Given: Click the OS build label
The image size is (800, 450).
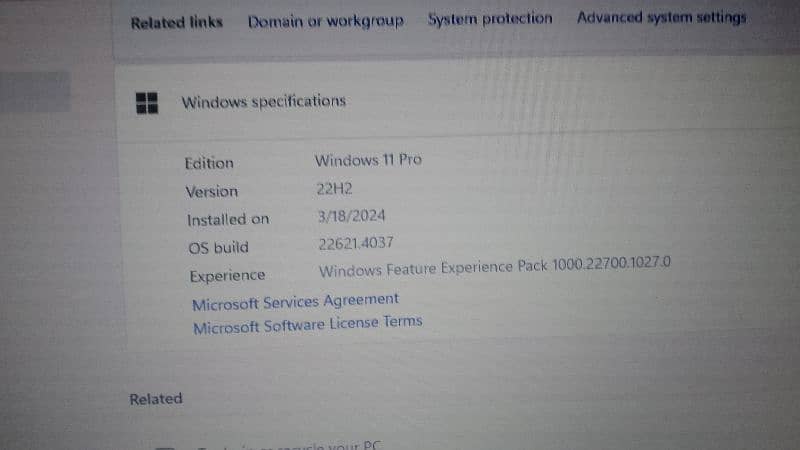Looking at the screenshot, I should tap(218, 247).
